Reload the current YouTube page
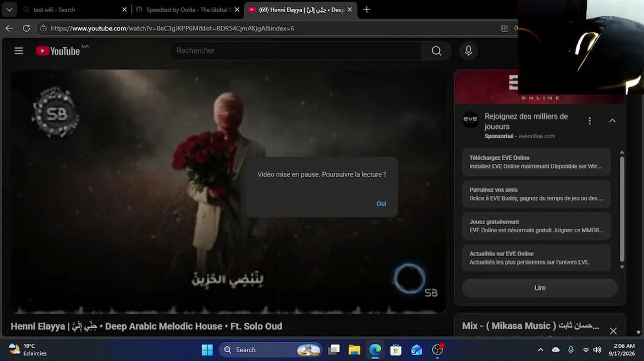Viewport: 644px width, 361px height. (x=27, y=28)
